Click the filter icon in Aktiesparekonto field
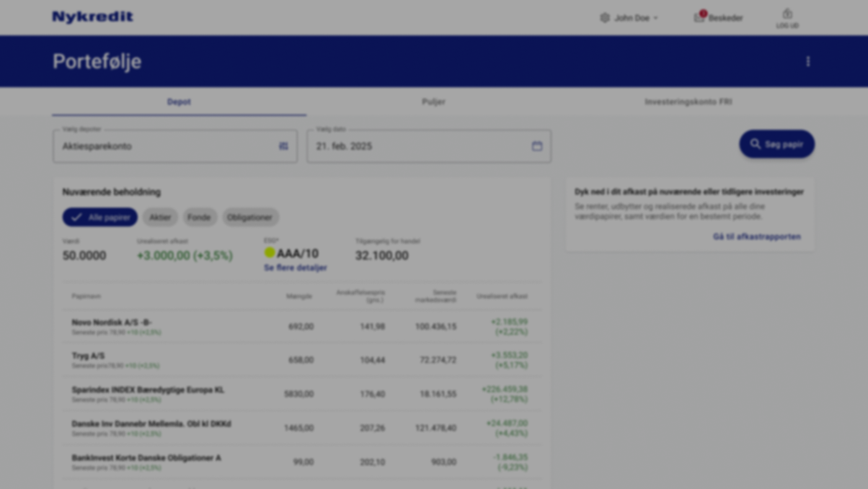The width and height of the screenshot is (868, 489). tap(283, 146)
